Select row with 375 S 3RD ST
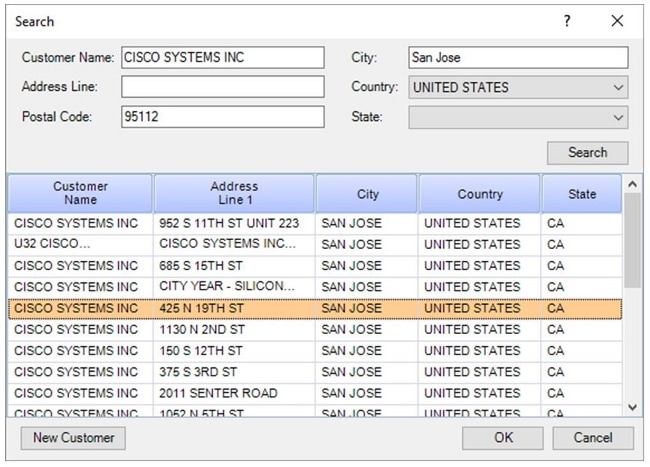This screenshot has height=467, width=650. [x=315, y=372]
